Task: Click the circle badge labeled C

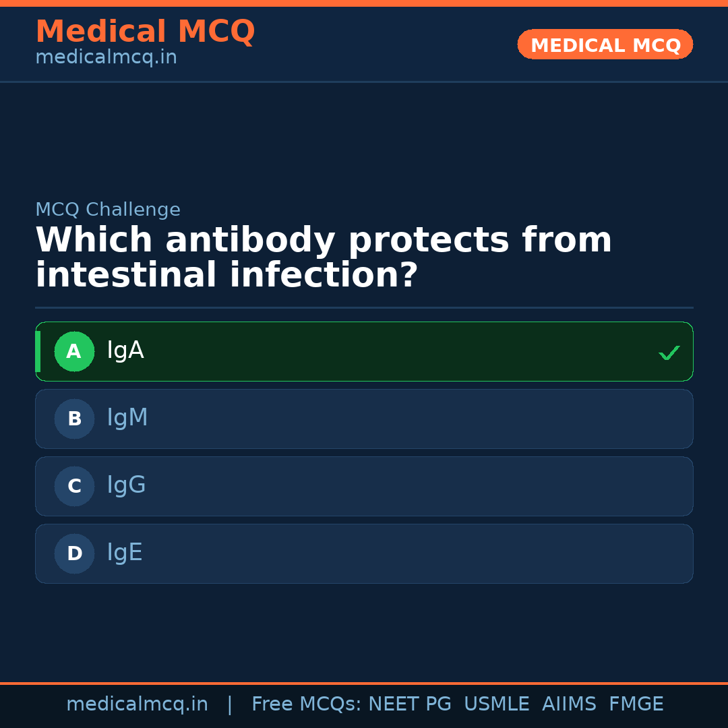Action: point(74,486)
